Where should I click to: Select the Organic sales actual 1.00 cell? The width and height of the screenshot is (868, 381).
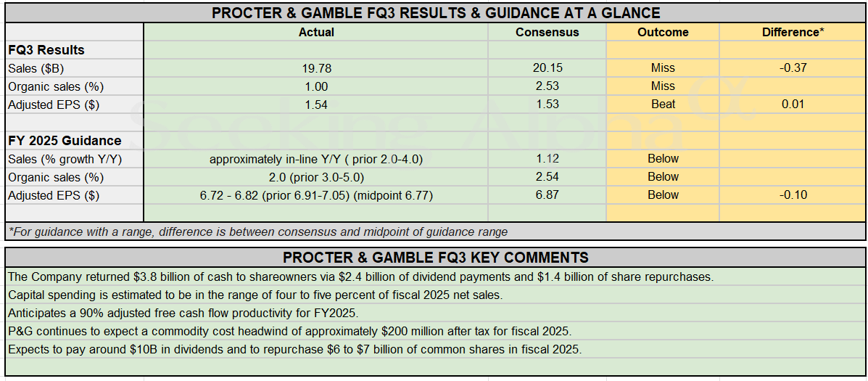316,86
